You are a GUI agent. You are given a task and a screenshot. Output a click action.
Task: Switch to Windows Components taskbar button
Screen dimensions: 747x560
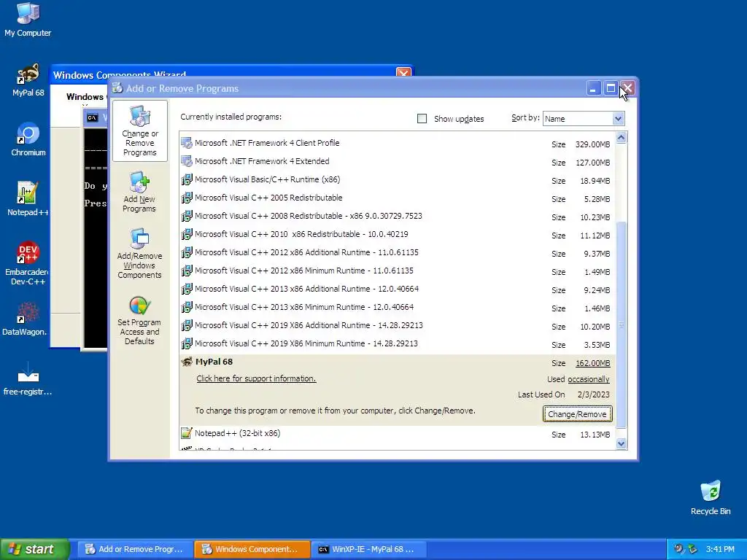pos(252,549)
